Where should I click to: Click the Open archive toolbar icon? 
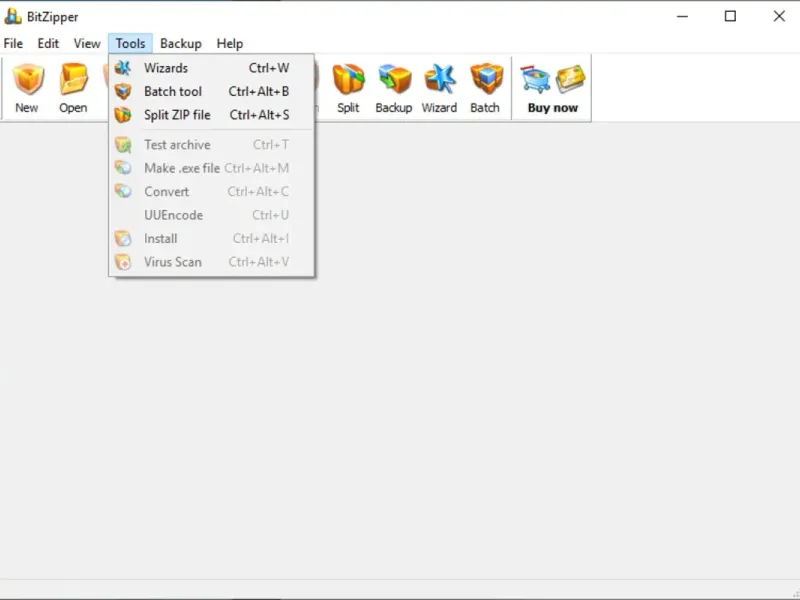point(73,79)
